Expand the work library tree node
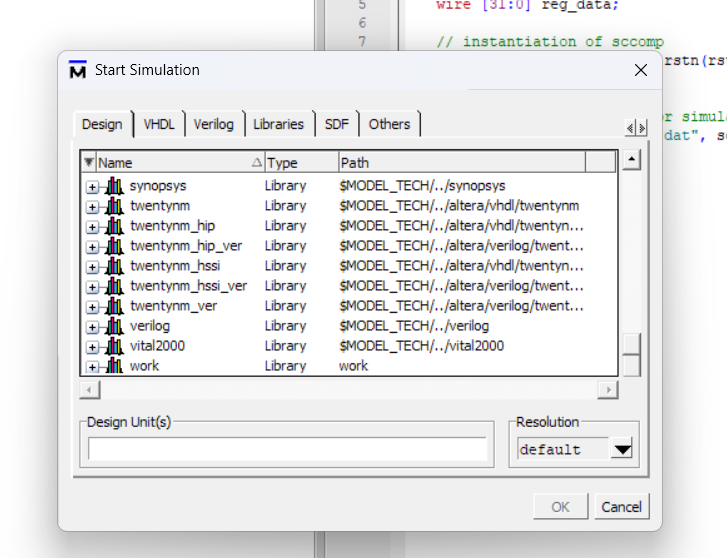Viewport: 727px width, 558px height. point(93,367)
